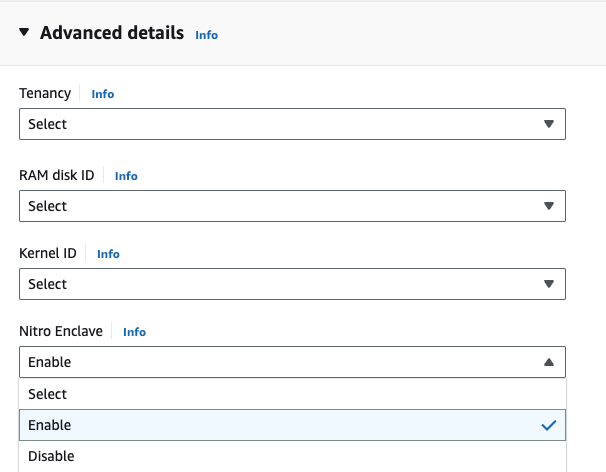This screenshot has width=606, height=472.
Task: Open the Kernel ID dropdown
Action: tap(280, 284)
